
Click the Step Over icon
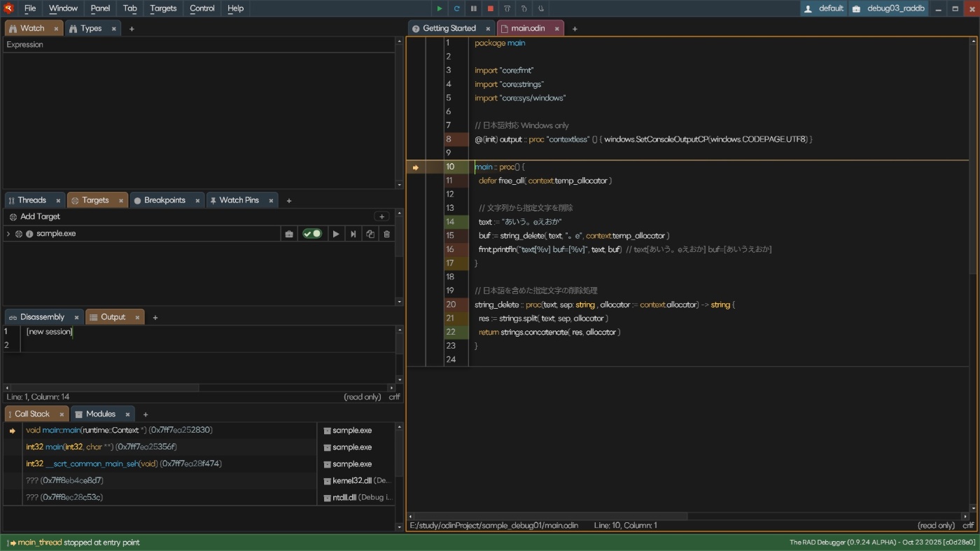pyautogui.click(x=507, y=8)
